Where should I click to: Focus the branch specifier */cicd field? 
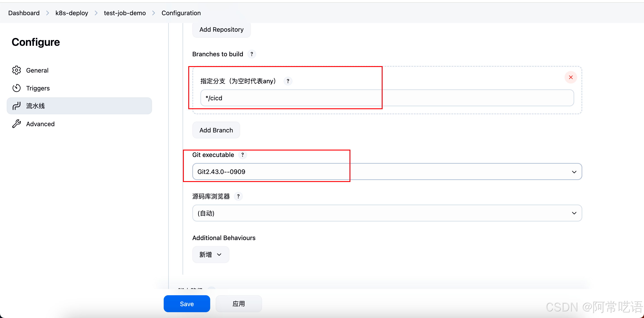(x=387, y=98)
